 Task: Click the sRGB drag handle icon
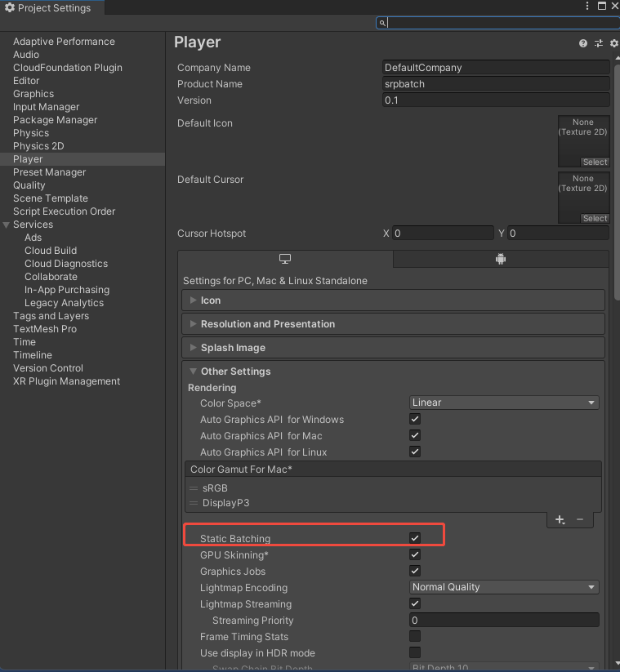194,488
